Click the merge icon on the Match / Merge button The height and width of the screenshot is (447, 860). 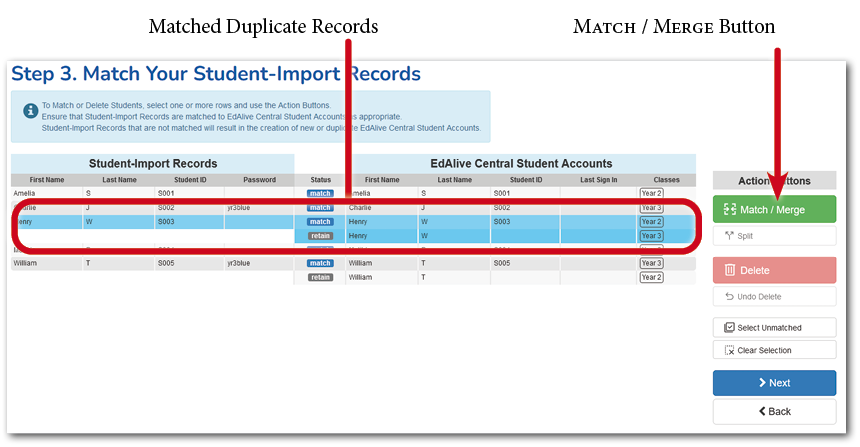coord(729,210)
